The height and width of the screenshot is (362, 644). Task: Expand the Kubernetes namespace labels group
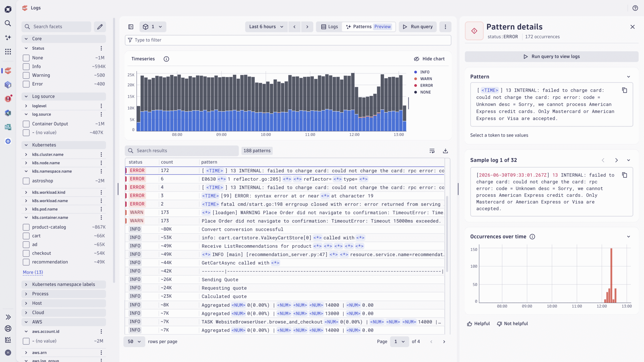[x=64, y=285]
